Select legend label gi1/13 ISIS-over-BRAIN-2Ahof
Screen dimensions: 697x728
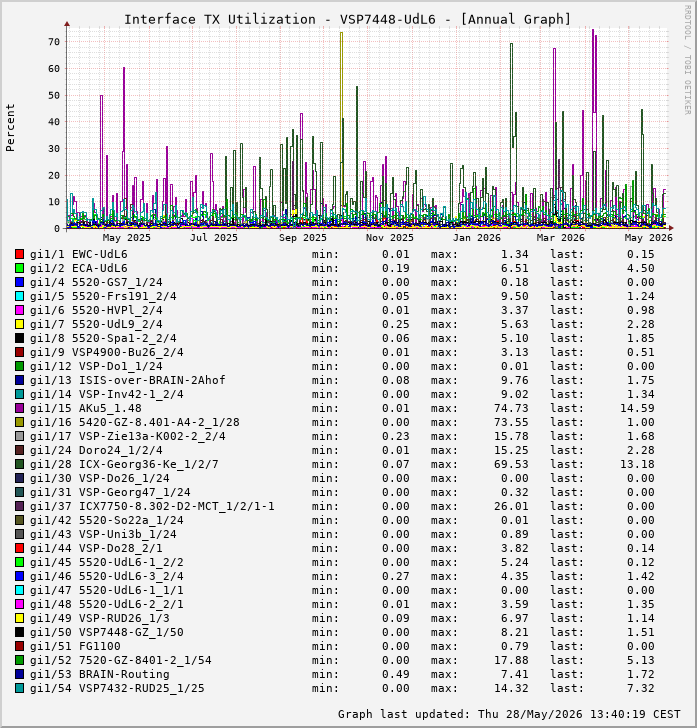coord(128,380)
